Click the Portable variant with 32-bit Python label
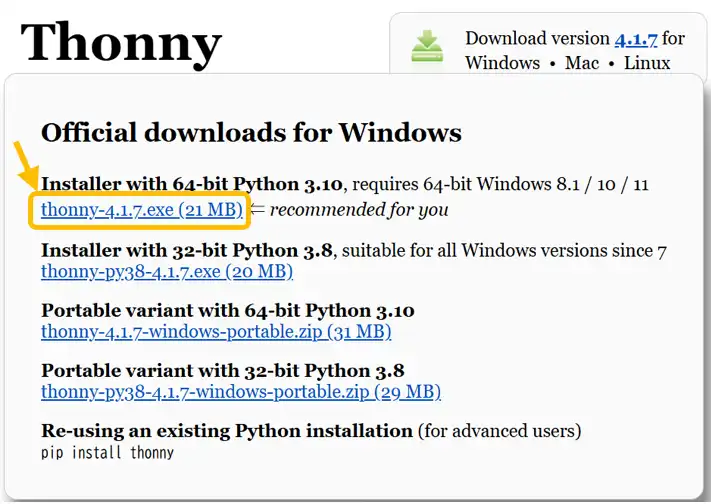The width and height of the screenshot is (711, 504). [223, 371]
